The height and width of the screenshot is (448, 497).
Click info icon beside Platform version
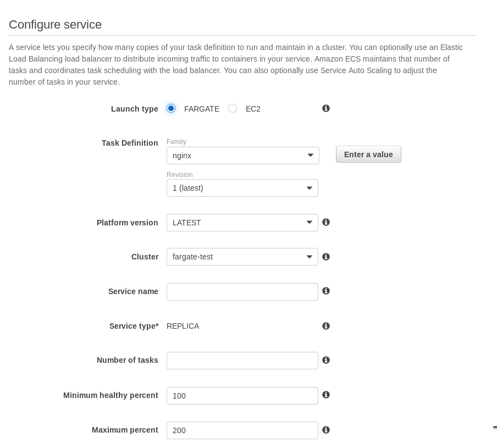pyautogui.click(x=326, y=222)
